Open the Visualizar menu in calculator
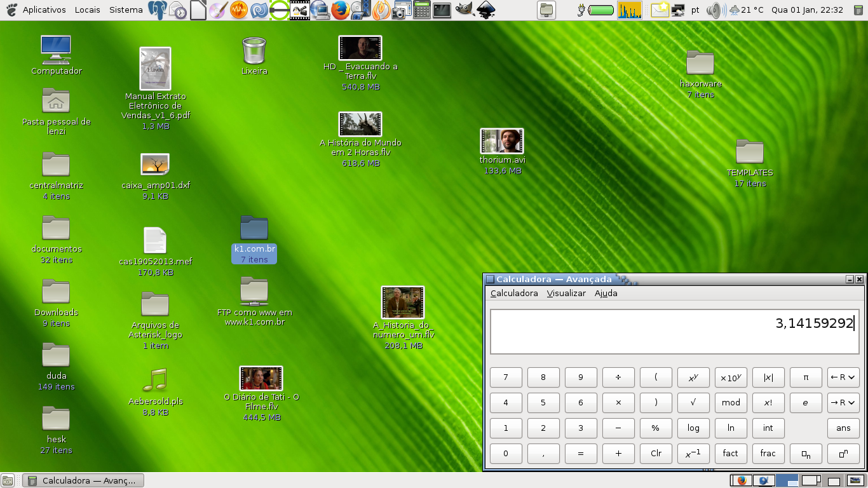Screen dimensions: 868x488 click(566, 294)
